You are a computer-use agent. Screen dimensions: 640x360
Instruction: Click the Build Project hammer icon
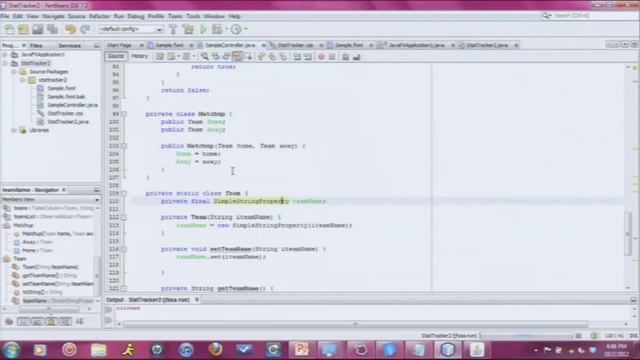173,29
